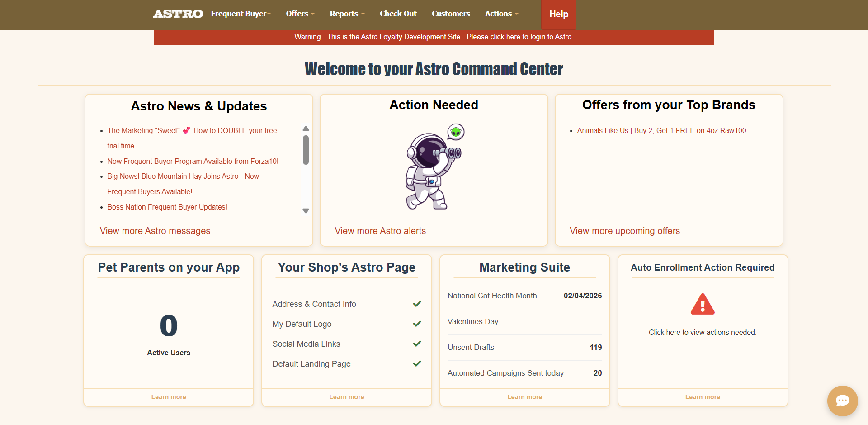The width and height of the screenshot is (868, 425).
Task: Click the Astro logo in header
Action: pos(178,14)
